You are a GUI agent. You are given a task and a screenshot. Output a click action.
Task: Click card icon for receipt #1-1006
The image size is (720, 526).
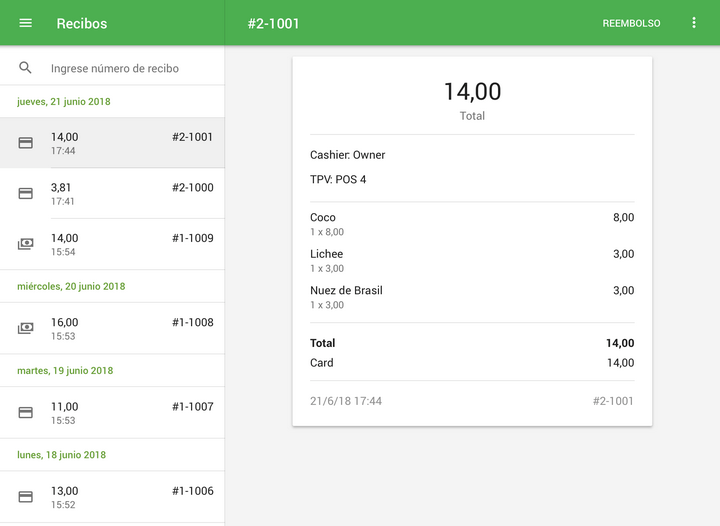point(26,496)
